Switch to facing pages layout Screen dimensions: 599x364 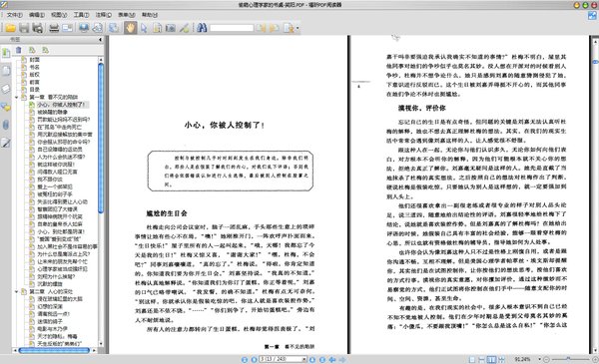pyautogui.click(x=491, y=359)
